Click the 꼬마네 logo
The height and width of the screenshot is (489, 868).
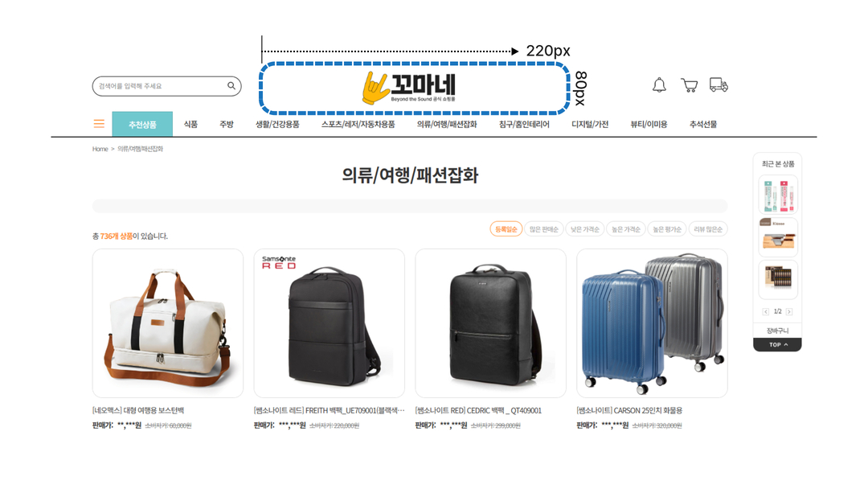pos(409,88)
